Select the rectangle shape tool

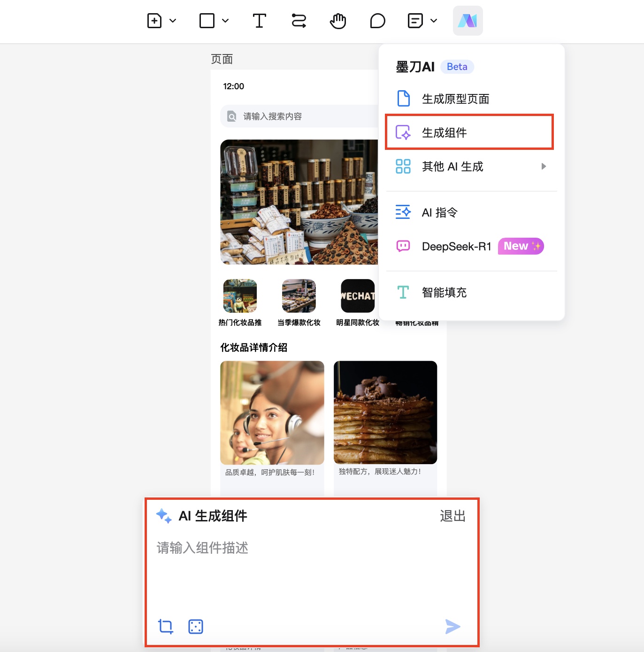207,21
